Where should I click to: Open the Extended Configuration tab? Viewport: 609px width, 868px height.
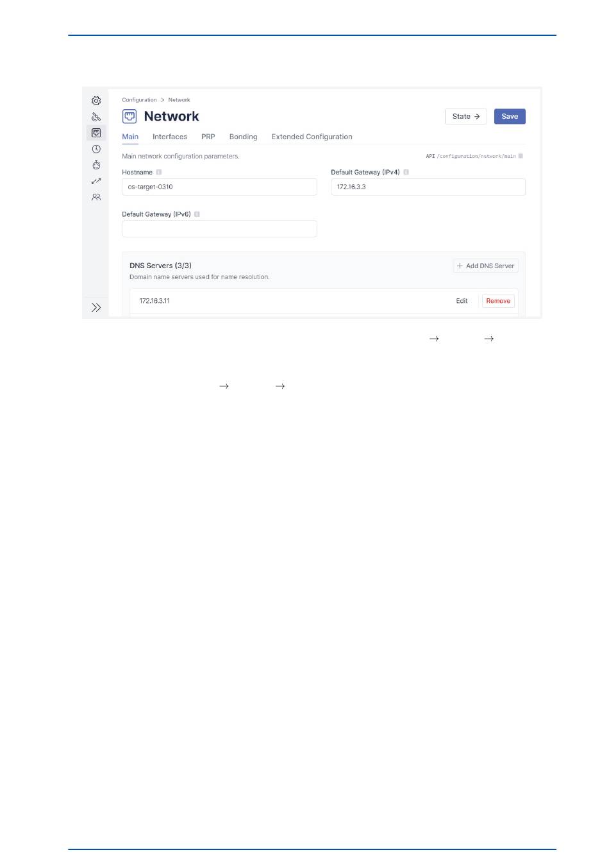[312, 137]
